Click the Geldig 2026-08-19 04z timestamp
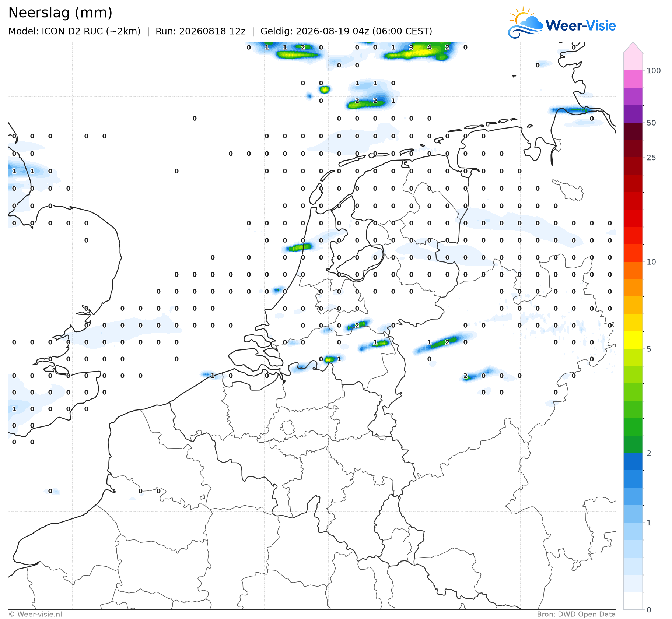Image resolution: width=672 pixels, height=619 pixels. (x=346, y=31)
